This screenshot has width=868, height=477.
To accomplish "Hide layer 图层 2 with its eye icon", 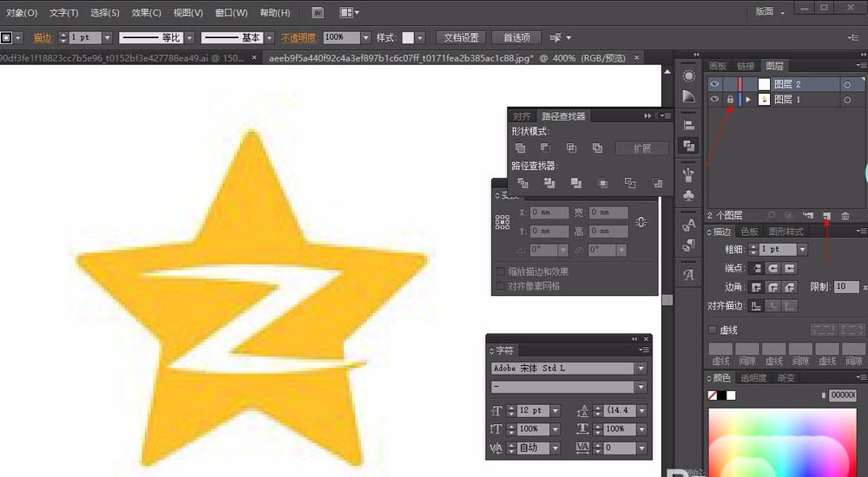I will 714,83.
